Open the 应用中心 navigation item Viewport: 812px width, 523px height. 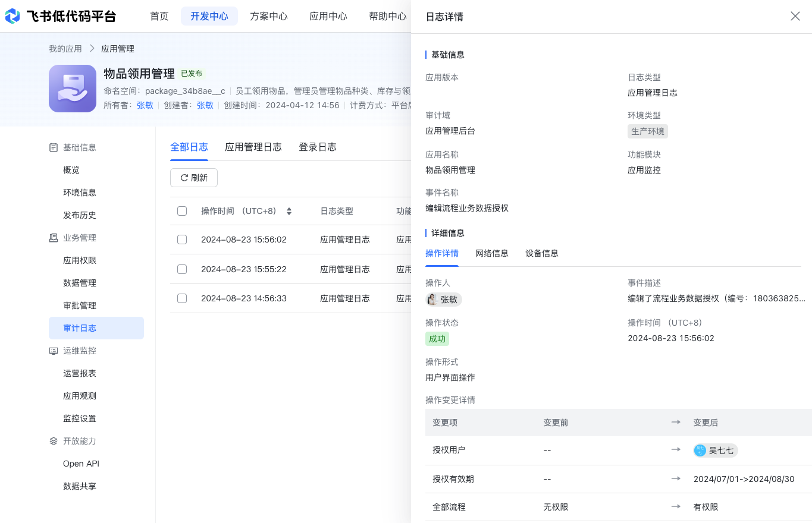point(328,16)
